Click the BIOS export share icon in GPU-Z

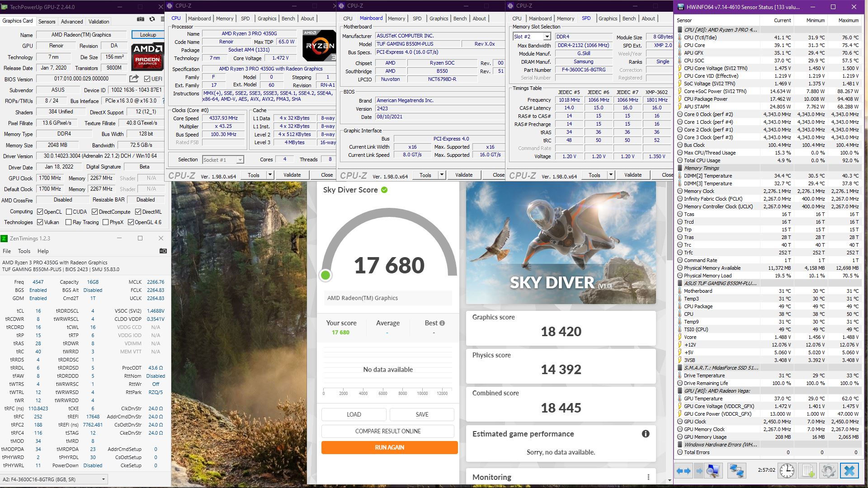coord(134,79)
